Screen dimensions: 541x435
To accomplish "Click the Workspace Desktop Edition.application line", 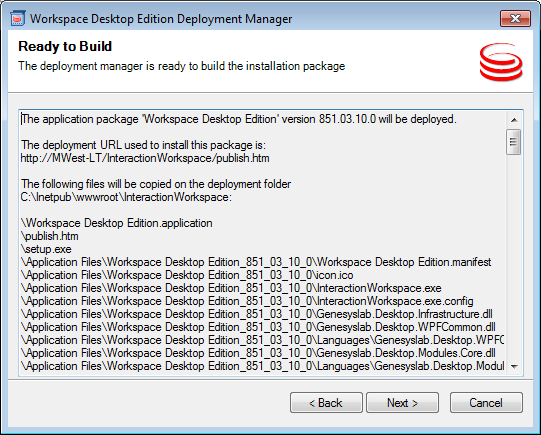I will 117,223.
